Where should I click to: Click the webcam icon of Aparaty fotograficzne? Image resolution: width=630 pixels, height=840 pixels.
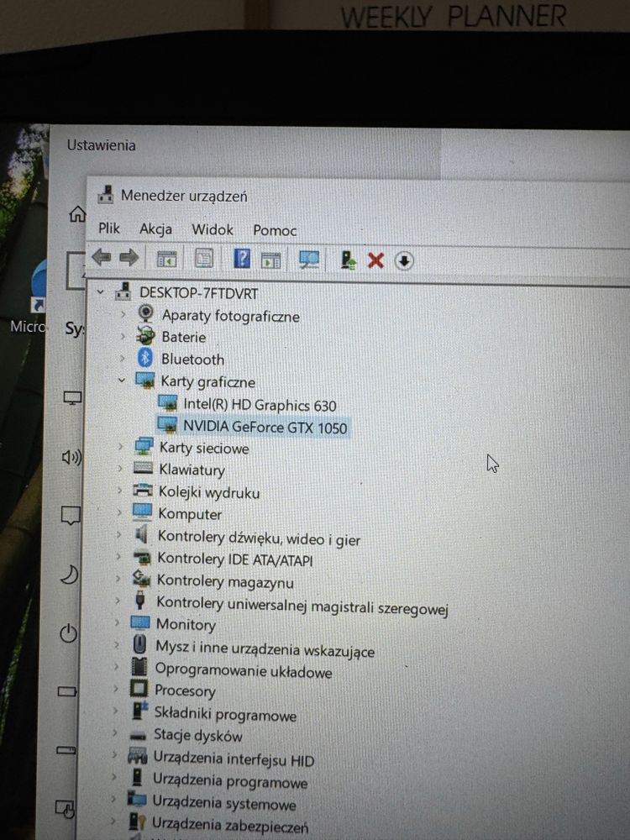(x=145, y=312)
